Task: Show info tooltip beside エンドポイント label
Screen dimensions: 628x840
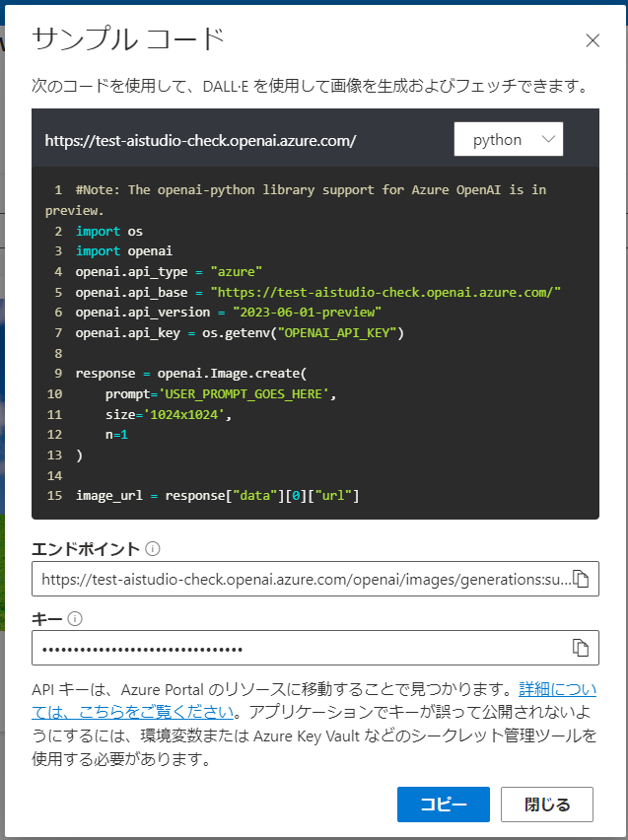Action: [153, 549]
